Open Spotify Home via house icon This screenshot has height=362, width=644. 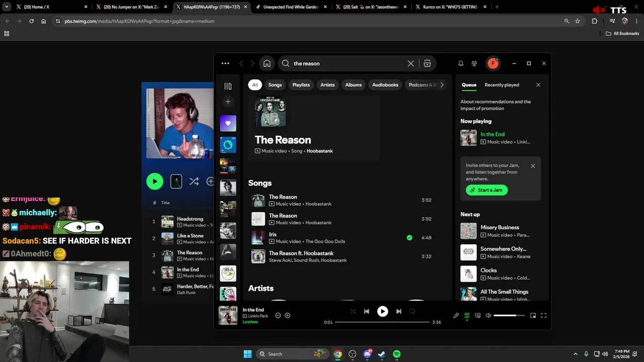point(267,63)
